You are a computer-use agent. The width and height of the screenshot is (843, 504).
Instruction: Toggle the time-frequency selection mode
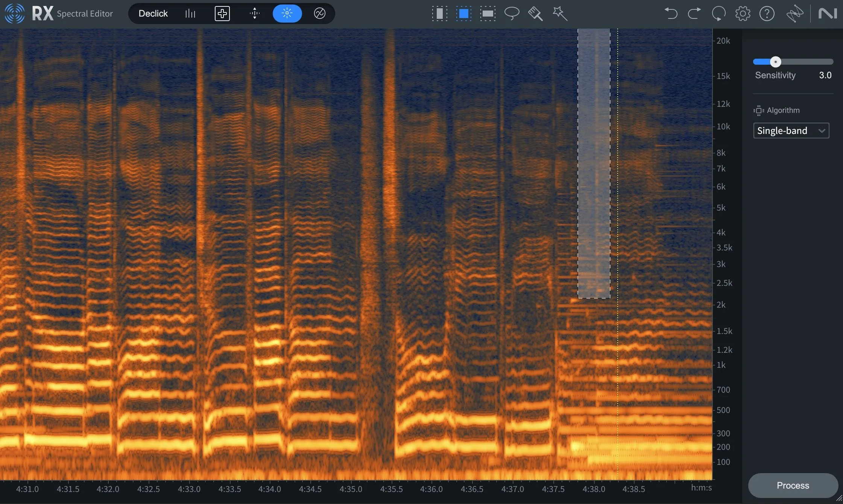pyautogui.click(x=463, y=14)
